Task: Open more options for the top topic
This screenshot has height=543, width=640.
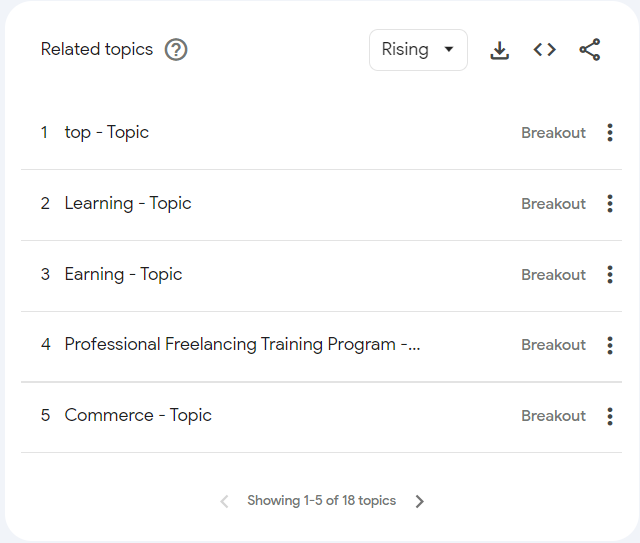Action: (x=610, y=133)
